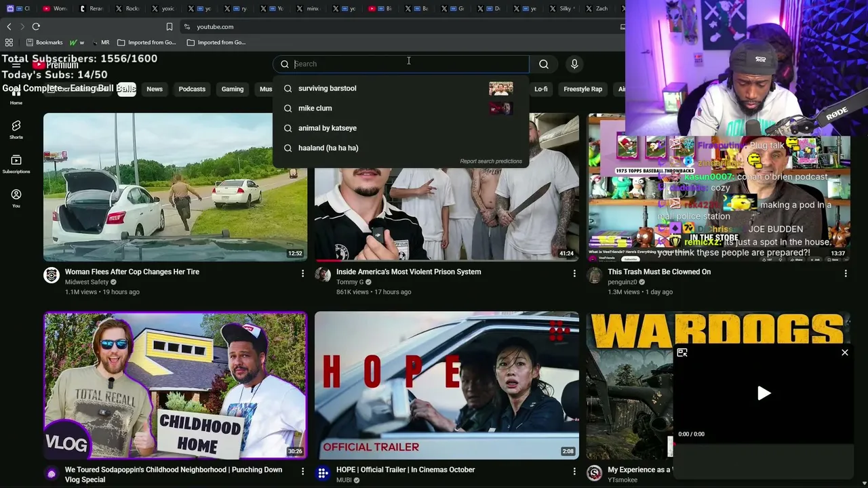Filter feed by the Lo-fi chip
The image size is (868, 488).
coord(541,89)
